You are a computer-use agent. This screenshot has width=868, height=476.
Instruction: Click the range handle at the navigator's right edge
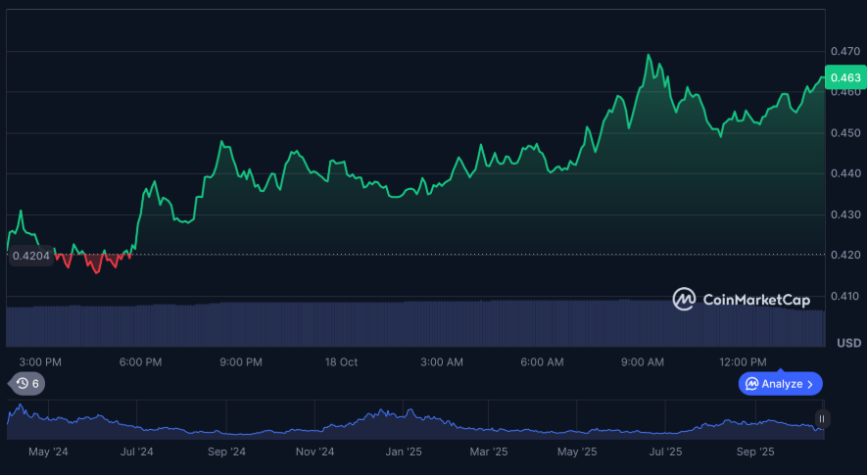pos(822,419)
